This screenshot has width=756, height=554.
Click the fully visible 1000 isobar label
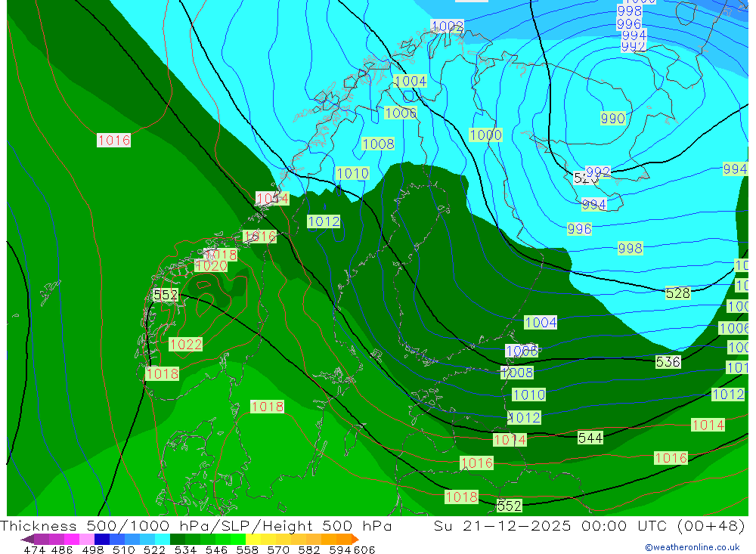(x=485, y=135)
